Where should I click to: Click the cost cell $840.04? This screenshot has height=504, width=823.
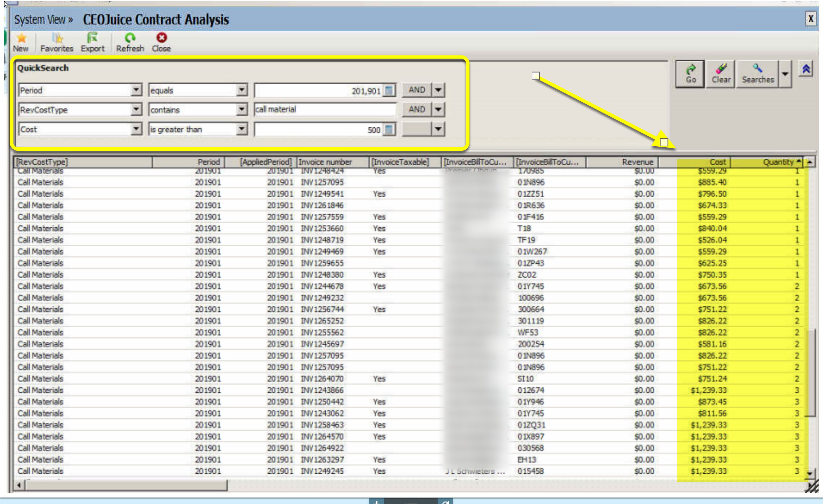(712, 228)
